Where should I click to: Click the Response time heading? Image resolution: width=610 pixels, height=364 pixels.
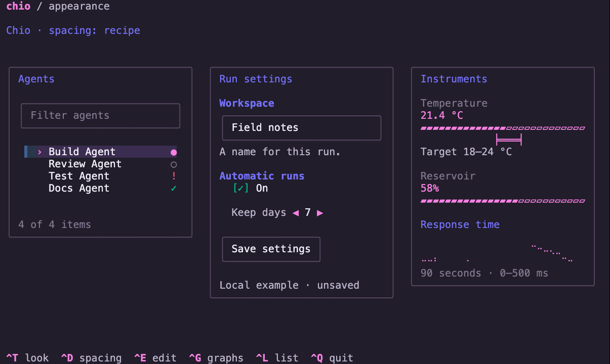460,224
